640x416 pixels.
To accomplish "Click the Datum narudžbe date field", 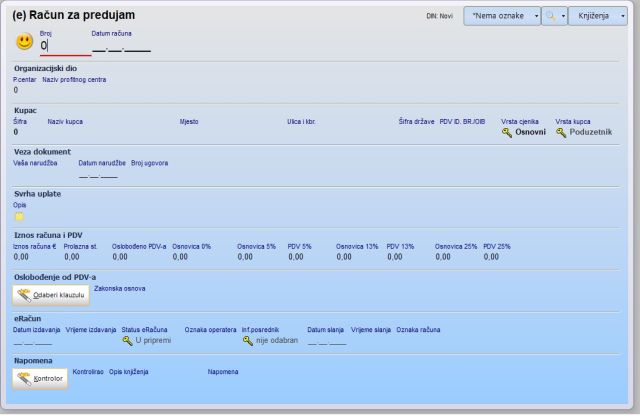I will pyautogui.click(x=98, y=175).
